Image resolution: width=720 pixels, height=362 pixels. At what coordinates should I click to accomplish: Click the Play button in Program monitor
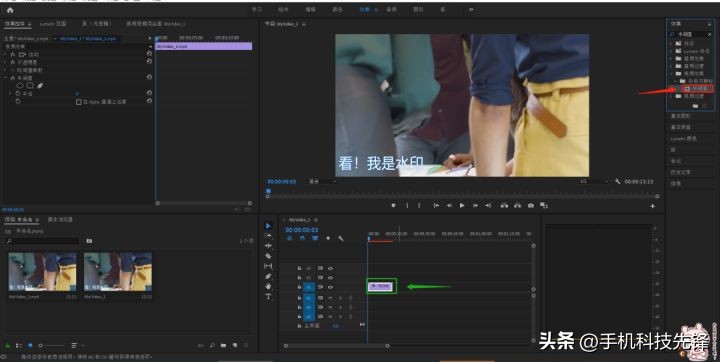[x=462, y=205]
